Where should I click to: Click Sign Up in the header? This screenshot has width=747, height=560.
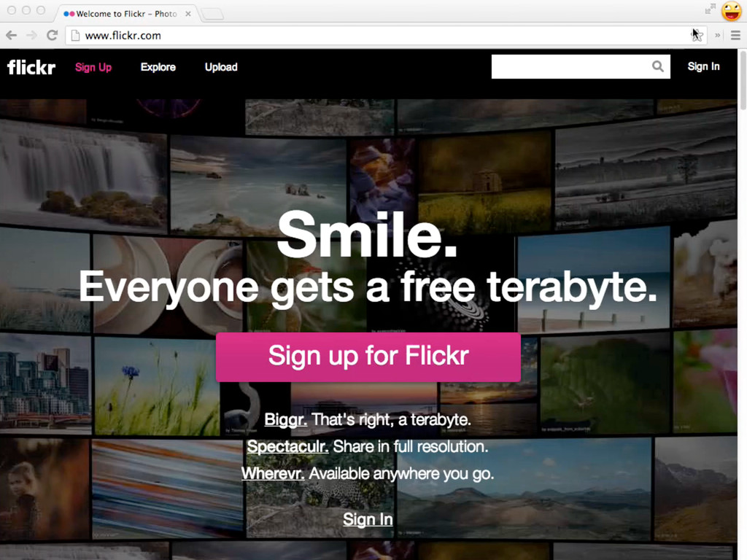93,67
